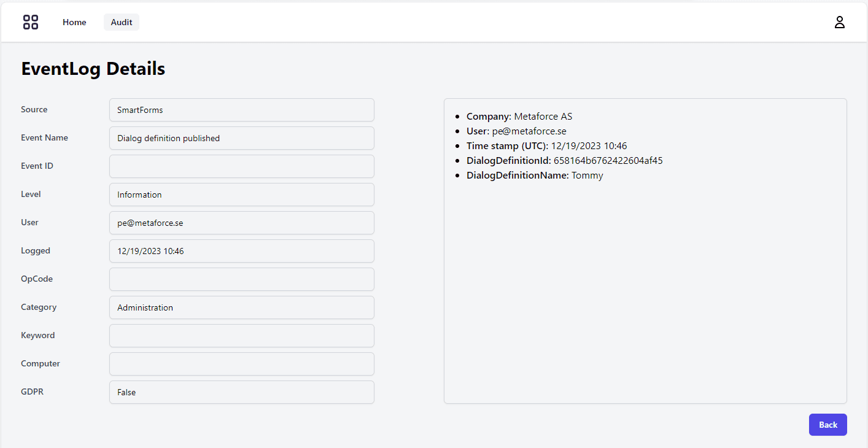Click inside the empty OpCode field

point(241,279)
